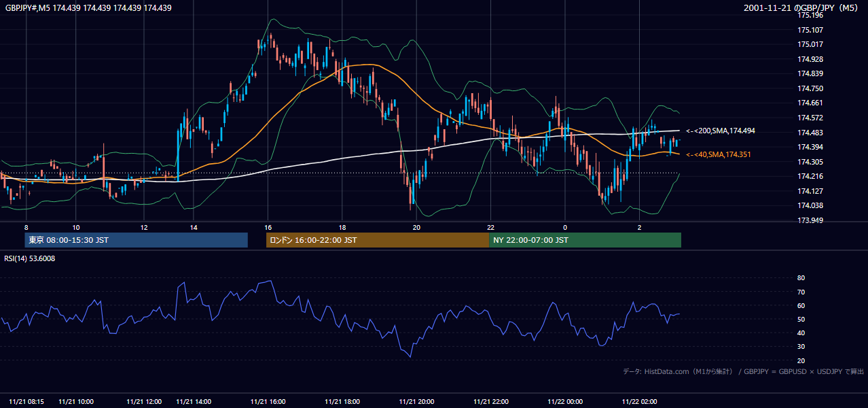Click the 11/21 12:00 date label
The height and width of the screenshot is (408, 868).
pos(144,402)
